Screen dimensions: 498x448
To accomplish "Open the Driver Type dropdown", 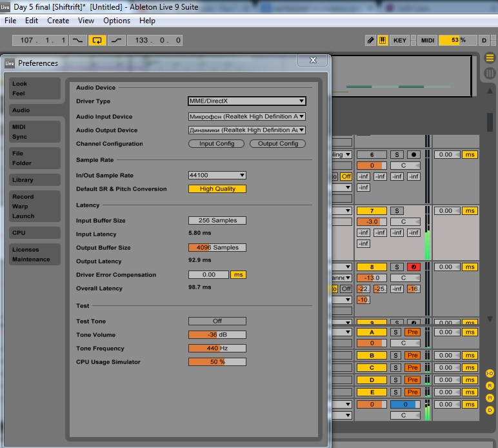I will [246, 101].
